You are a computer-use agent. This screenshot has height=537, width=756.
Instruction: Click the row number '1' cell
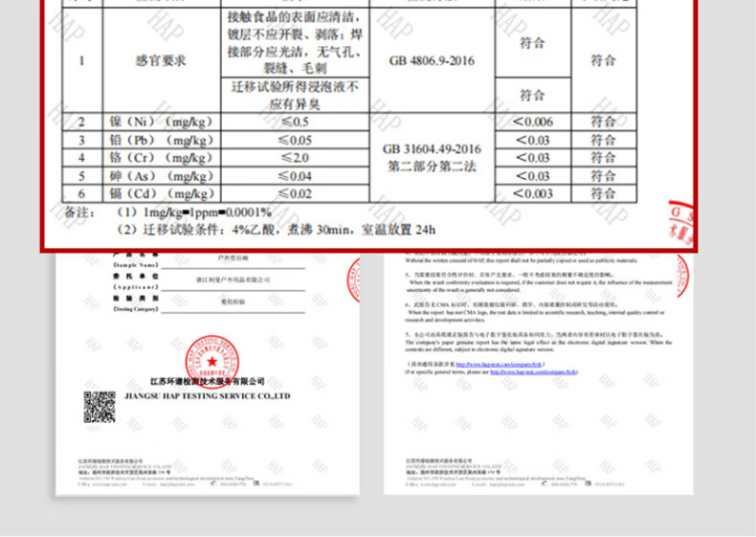point(82,60)
